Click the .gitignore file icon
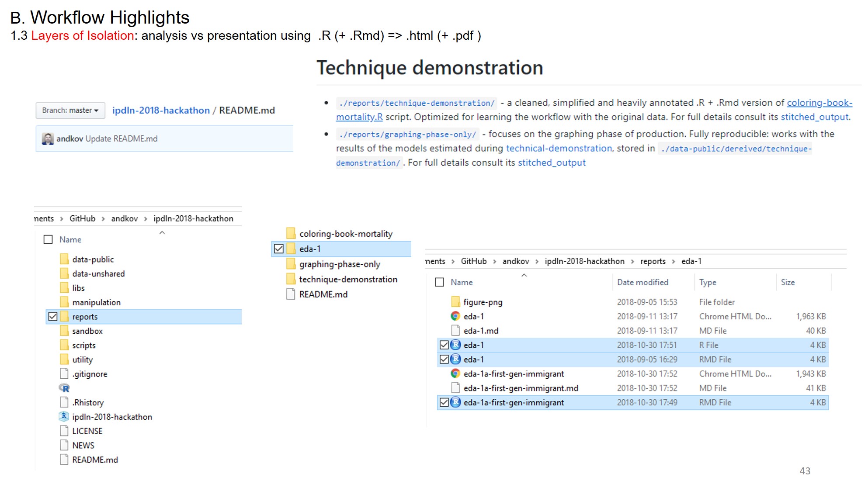The height and width of the screenshot is (484, 868). [64, 373]
